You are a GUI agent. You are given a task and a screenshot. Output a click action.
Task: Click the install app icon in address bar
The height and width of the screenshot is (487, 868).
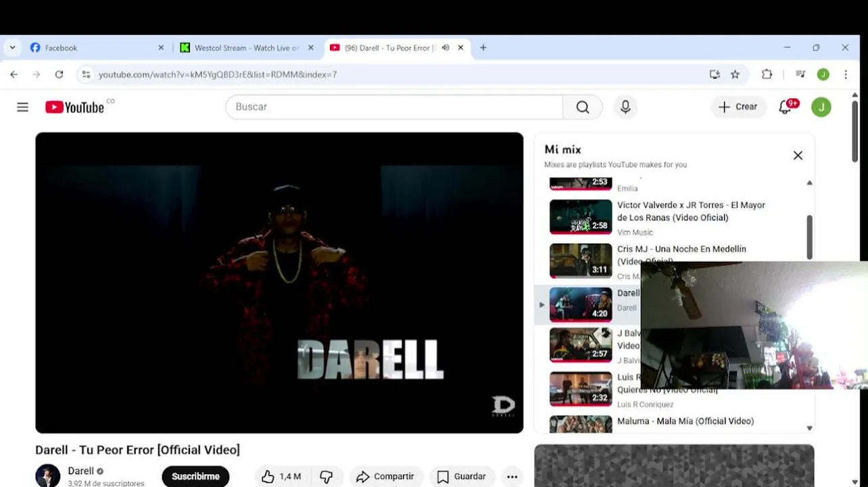[715, 74]
